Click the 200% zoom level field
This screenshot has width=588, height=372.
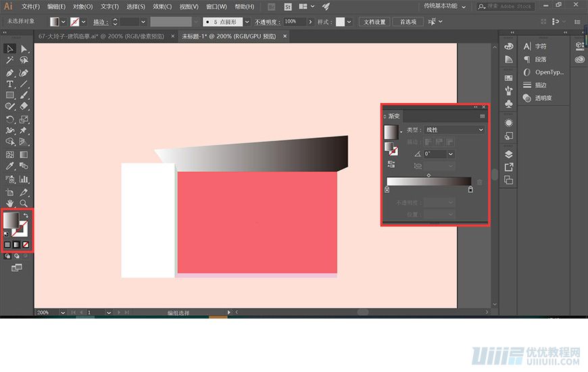pos(47,313)
